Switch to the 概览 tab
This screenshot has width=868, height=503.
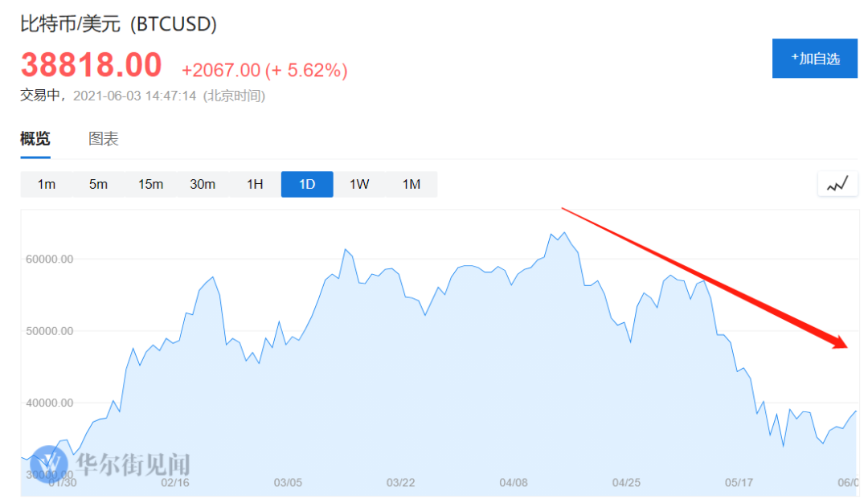point(35,139)
